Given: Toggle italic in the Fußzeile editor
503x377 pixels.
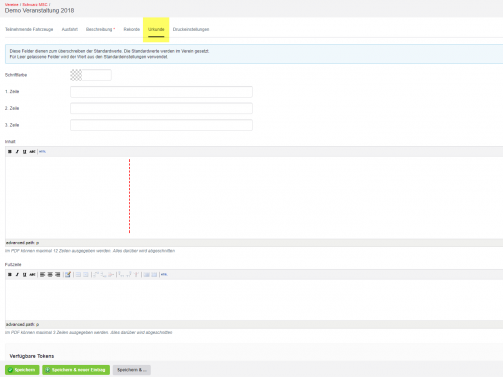Looking at the screenshot, I should 17,275.
